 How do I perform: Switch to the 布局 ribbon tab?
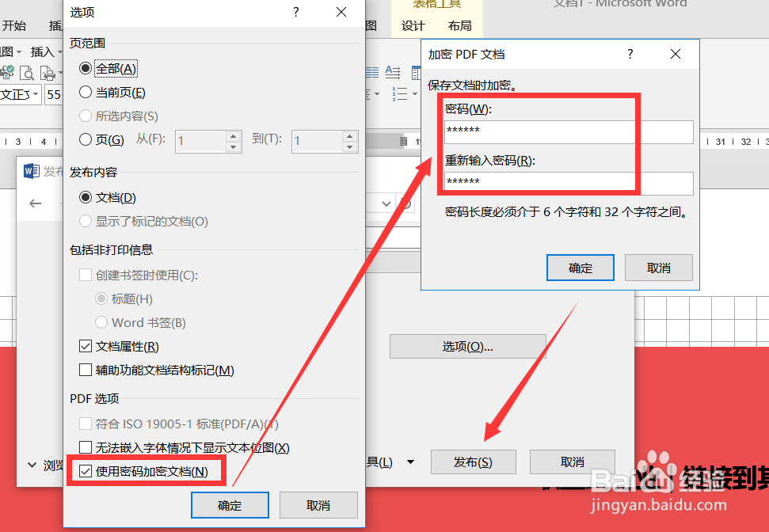coord(460,26)
